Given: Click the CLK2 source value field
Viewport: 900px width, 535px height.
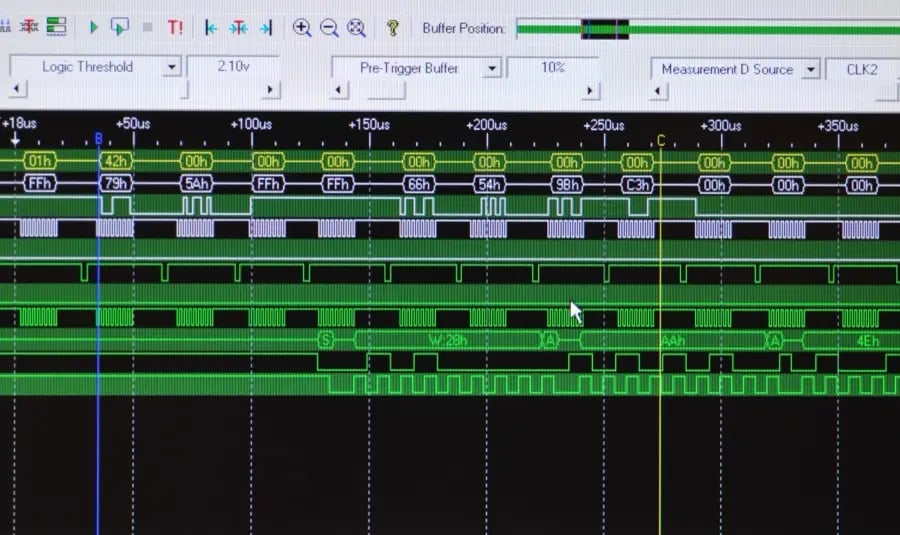Looking at the screenshot, I should [862, 69].
